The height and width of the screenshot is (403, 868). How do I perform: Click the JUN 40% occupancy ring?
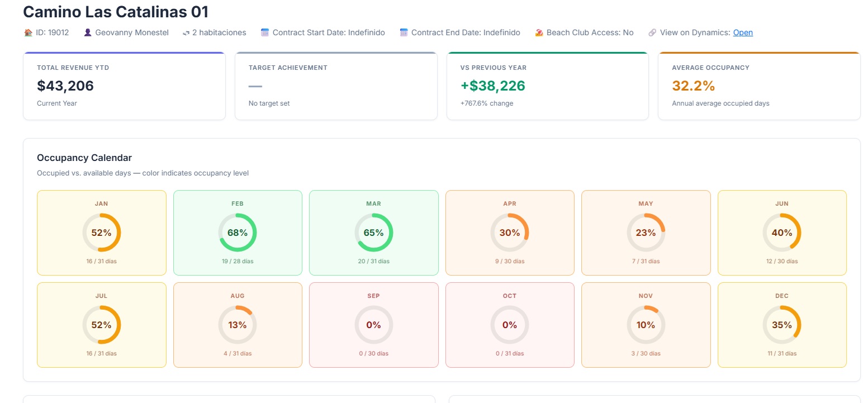point(782,233)
